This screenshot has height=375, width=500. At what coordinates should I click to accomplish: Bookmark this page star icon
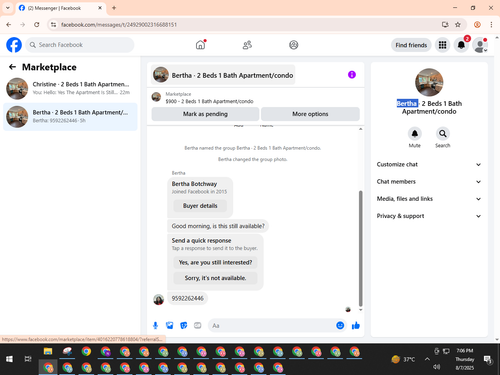coord(458,24)
